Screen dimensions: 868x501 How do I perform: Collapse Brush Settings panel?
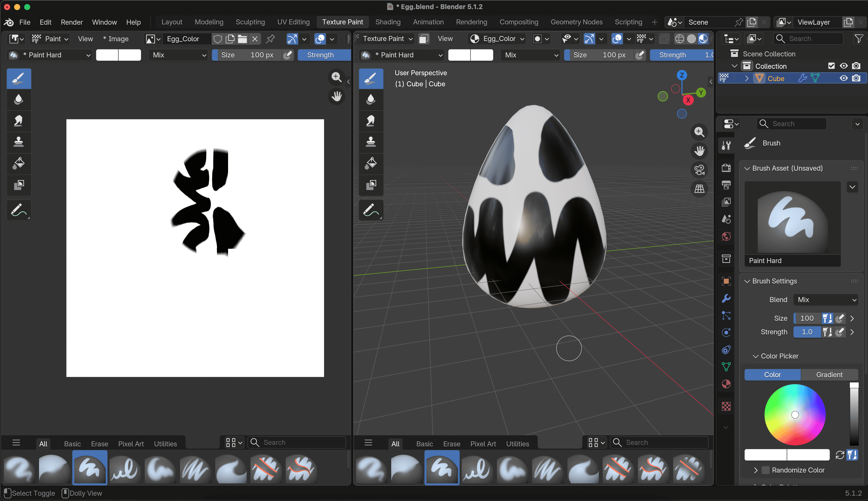point(747,281)
